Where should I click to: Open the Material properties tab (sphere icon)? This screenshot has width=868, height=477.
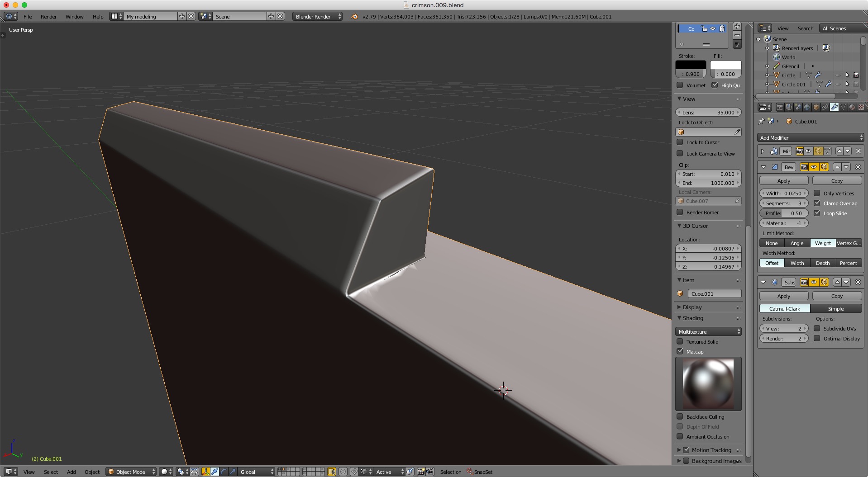coord(853,107)
